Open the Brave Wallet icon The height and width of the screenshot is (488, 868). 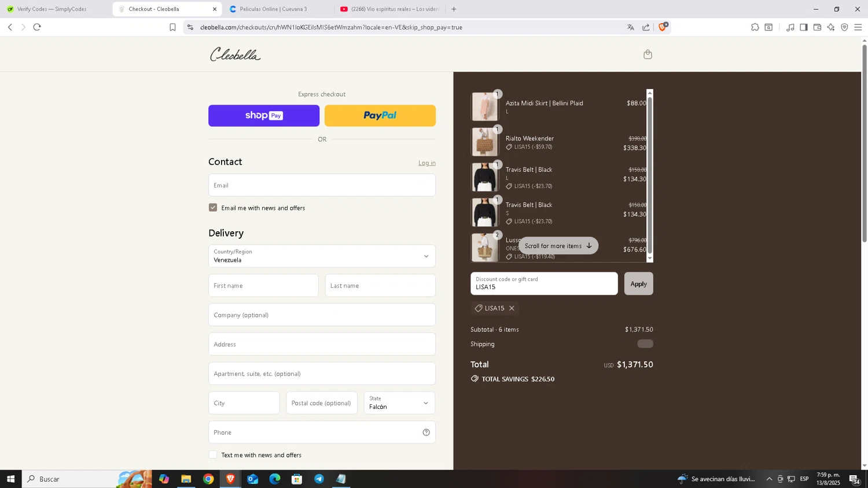tap(817, 27)
